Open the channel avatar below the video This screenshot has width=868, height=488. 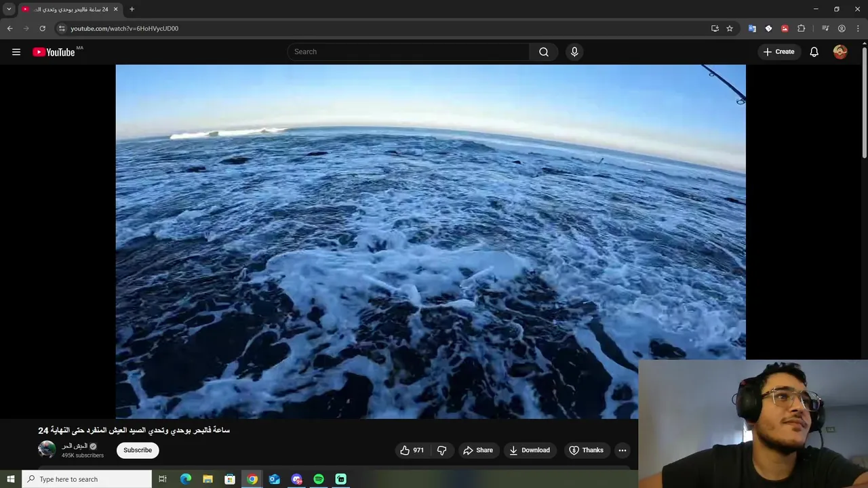click(47, 449)
